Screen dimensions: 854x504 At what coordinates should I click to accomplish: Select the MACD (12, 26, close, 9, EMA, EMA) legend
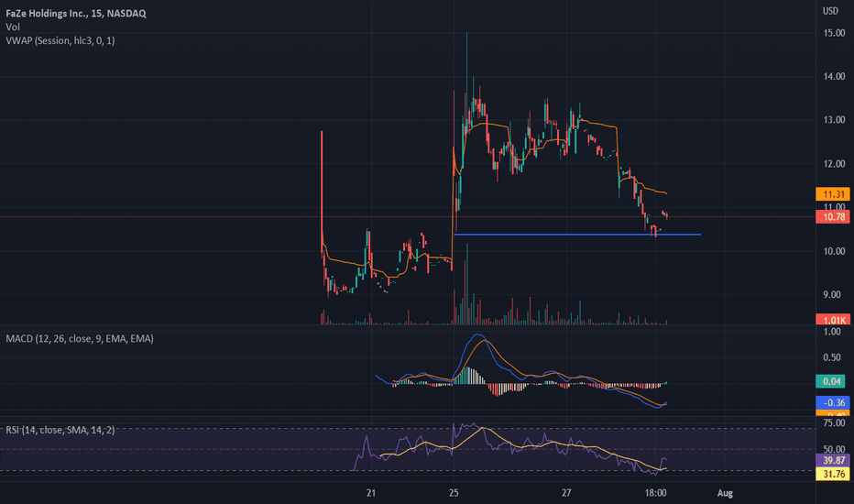click(x=80, y=338)
